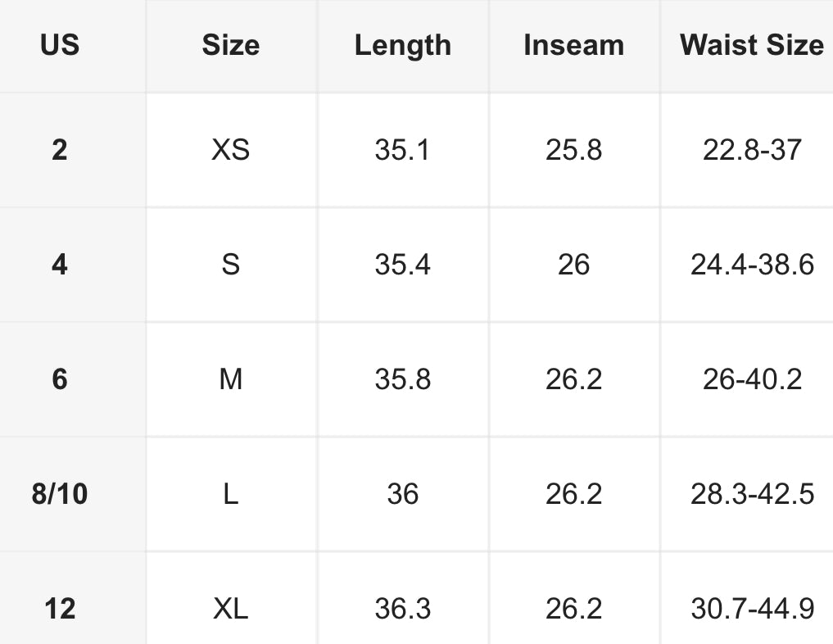This screenshot has width=833, height=644.
Task: Click the US size 12 cell
Action: [60, 609]
